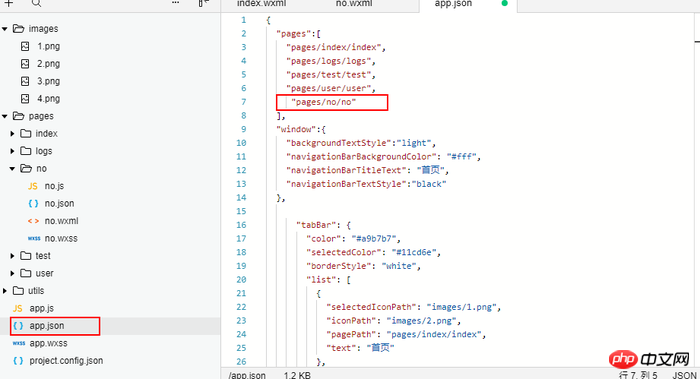Expand the logs folder arrow

point(12,151)
